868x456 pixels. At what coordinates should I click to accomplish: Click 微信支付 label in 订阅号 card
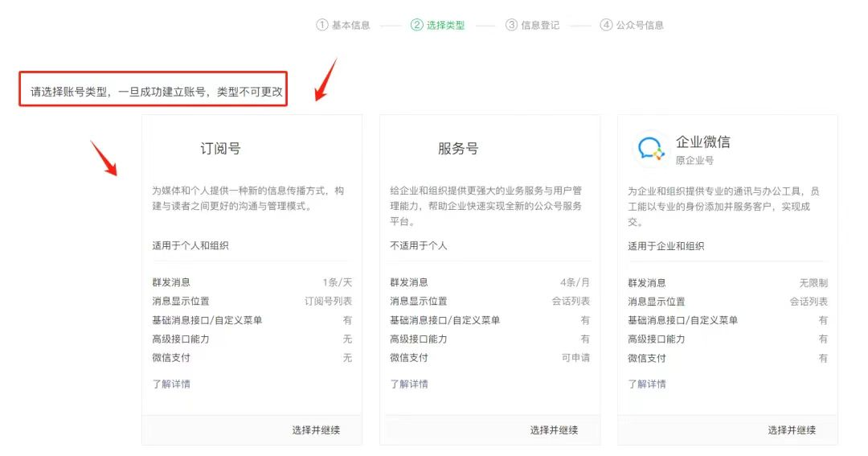click(x=172, y=358)
